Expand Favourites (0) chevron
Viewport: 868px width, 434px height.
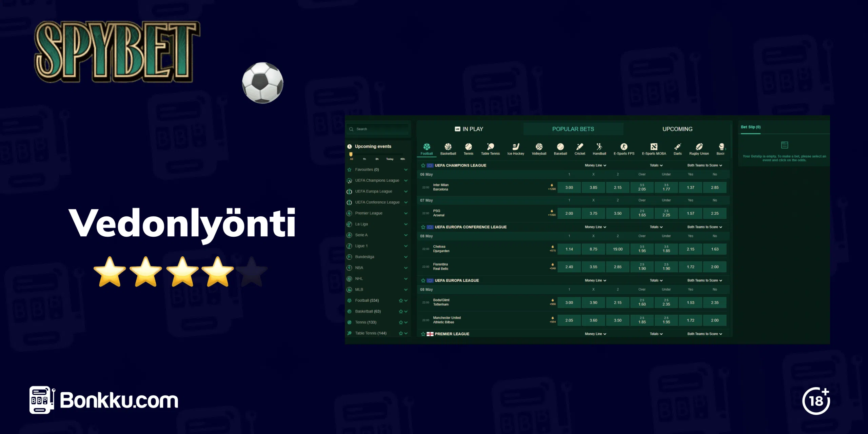(406, 170)
